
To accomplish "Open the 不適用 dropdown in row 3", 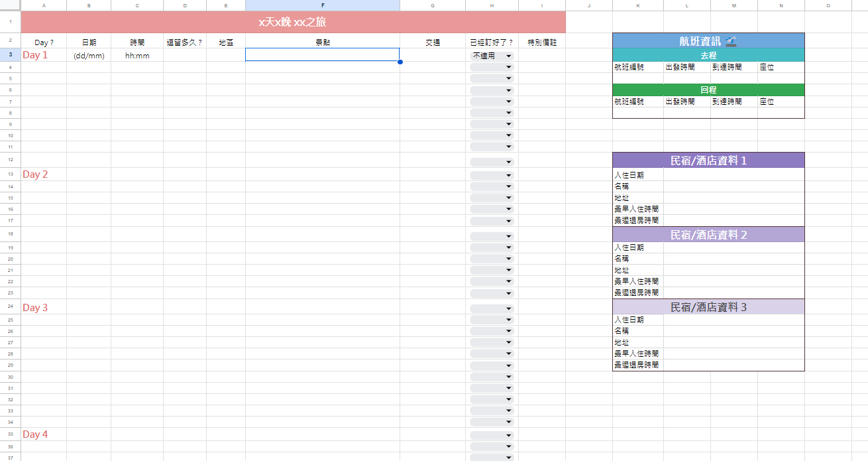I will point(492,56).
